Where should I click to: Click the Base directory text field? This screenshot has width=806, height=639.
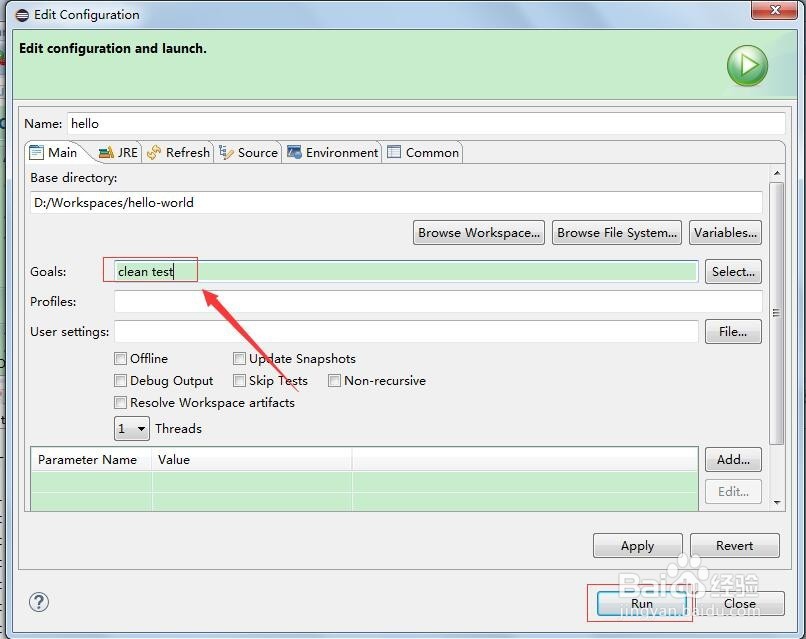pyautogui.click(x=396, y=203)
